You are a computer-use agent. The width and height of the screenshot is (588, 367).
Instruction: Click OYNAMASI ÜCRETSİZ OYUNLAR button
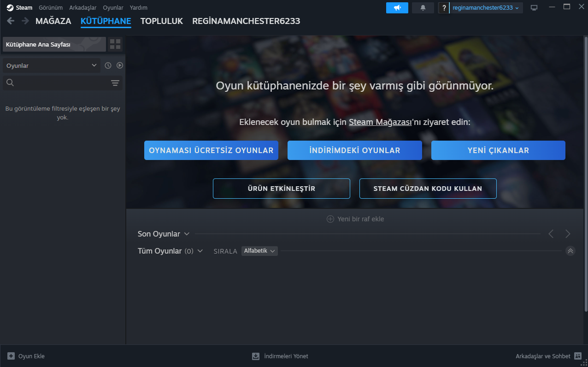(x=211, y=150)
